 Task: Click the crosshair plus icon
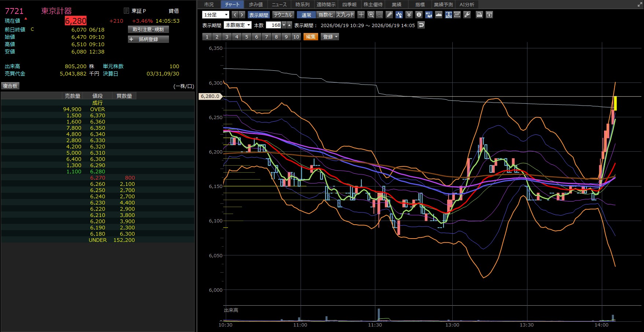(x=361, y=15)
